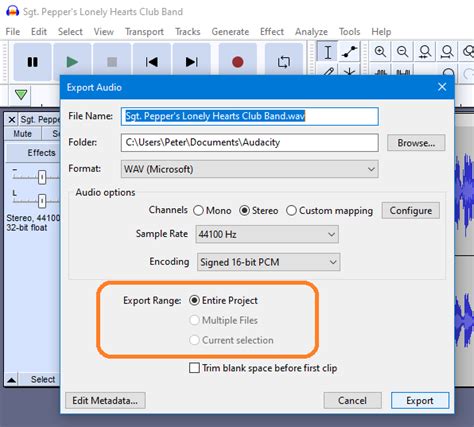Click the Zoom Out magnifier icon
The image size is (474, 427).
click(x=402, y=52)
